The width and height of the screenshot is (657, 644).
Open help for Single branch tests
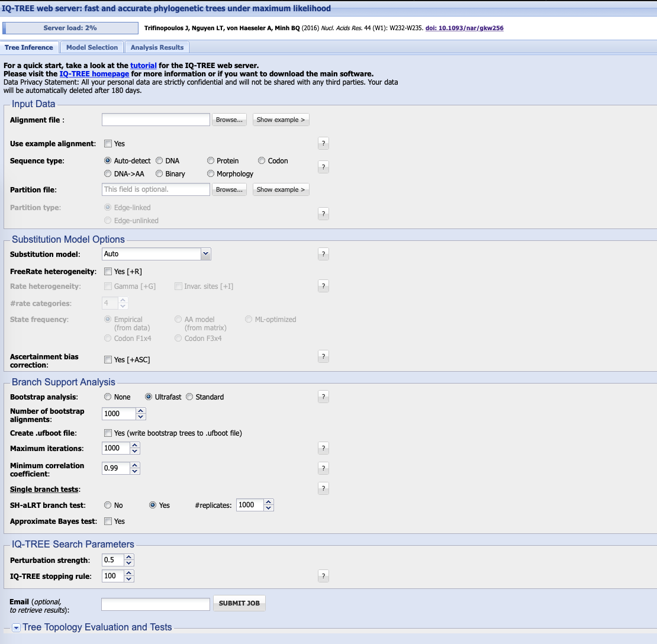323,488
